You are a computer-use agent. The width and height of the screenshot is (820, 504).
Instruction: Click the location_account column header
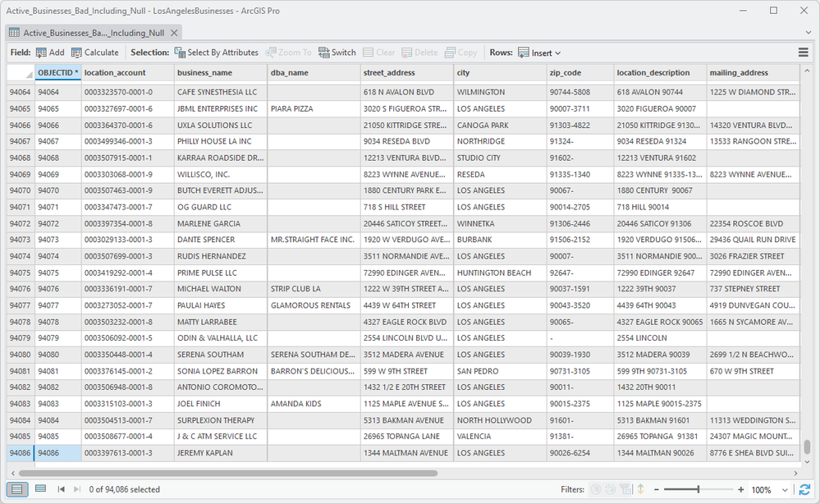pyautogui.click(x=127, y=73)
